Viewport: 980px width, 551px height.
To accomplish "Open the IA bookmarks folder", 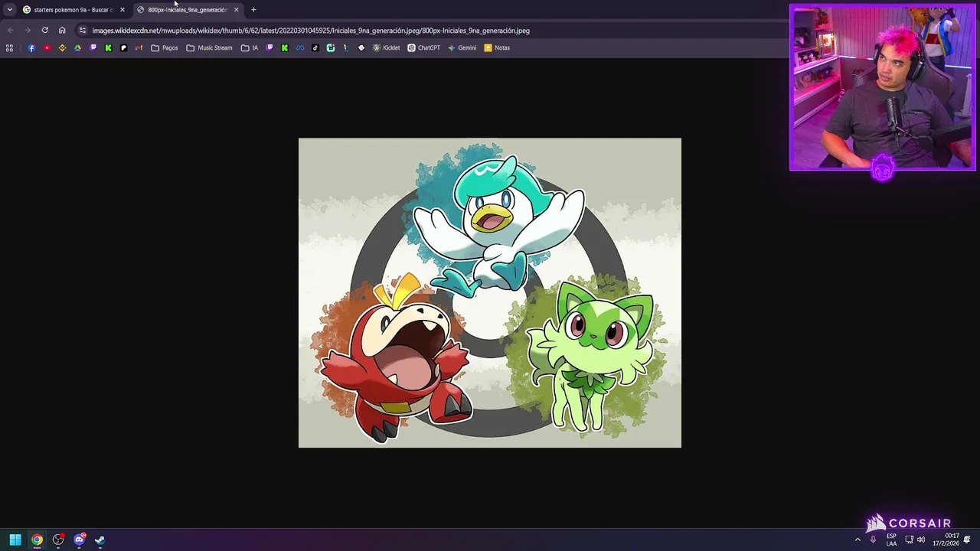I will [250, 47].
